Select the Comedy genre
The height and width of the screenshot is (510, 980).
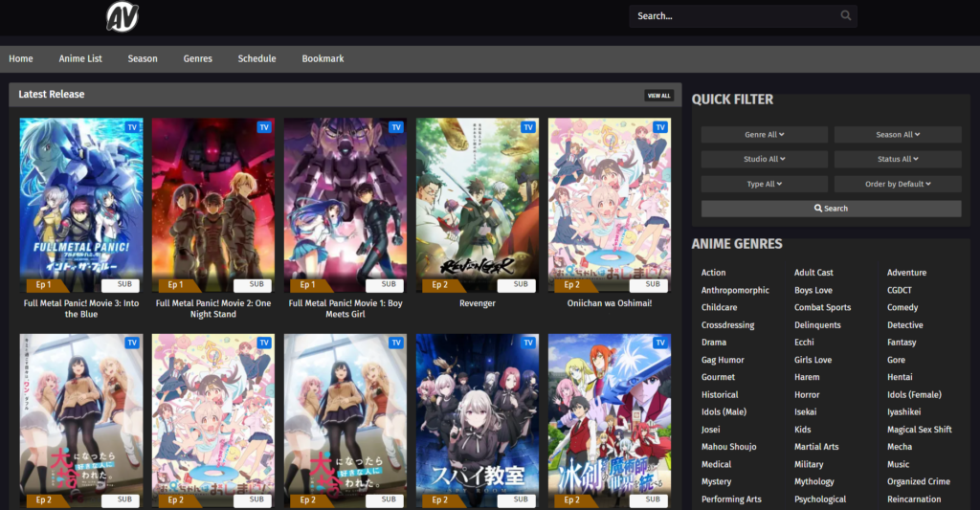[902, 307]
